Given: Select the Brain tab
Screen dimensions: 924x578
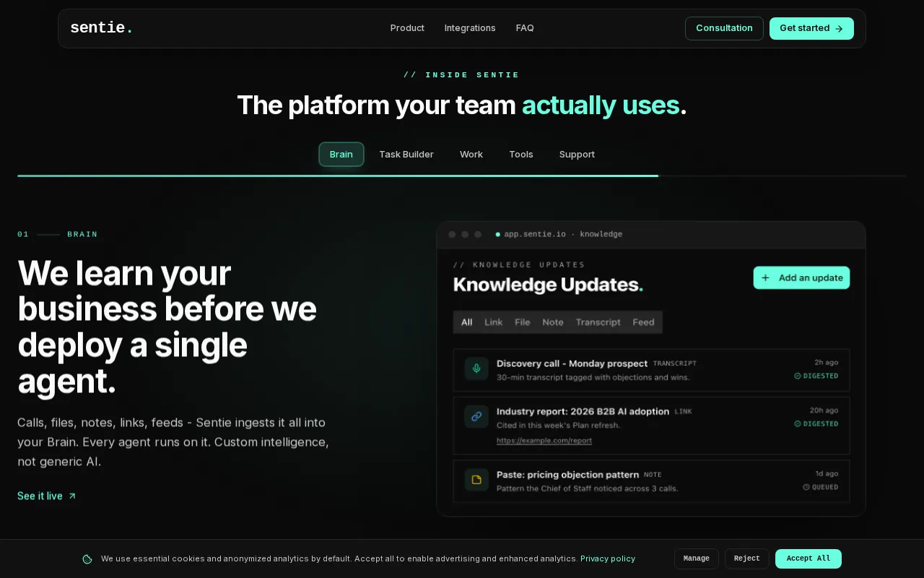Looking at the screenshot, I should coord(341,155).
